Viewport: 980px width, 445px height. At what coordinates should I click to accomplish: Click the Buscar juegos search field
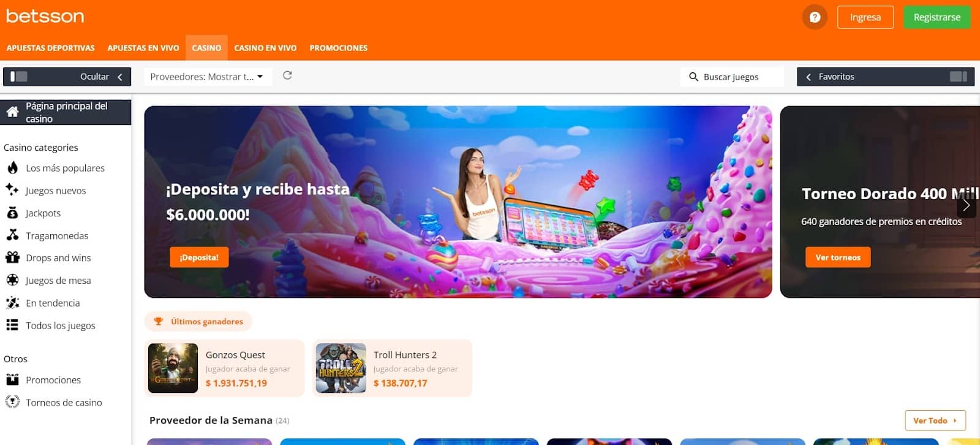click(732, 77)
